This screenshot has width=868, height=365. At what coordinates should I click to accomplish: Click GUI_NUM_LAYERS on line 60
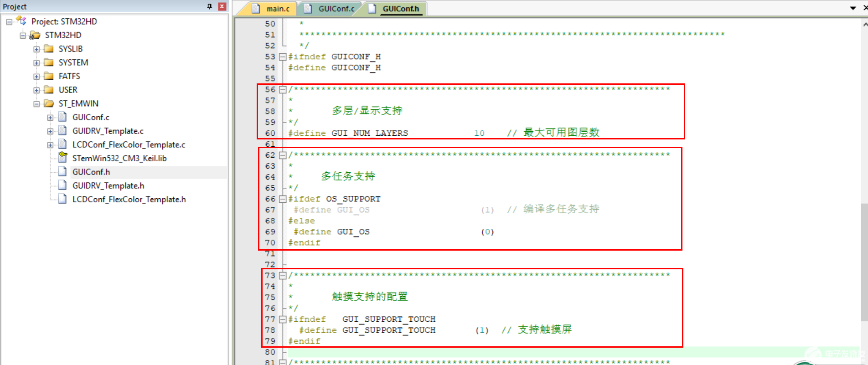pos(370,133)
